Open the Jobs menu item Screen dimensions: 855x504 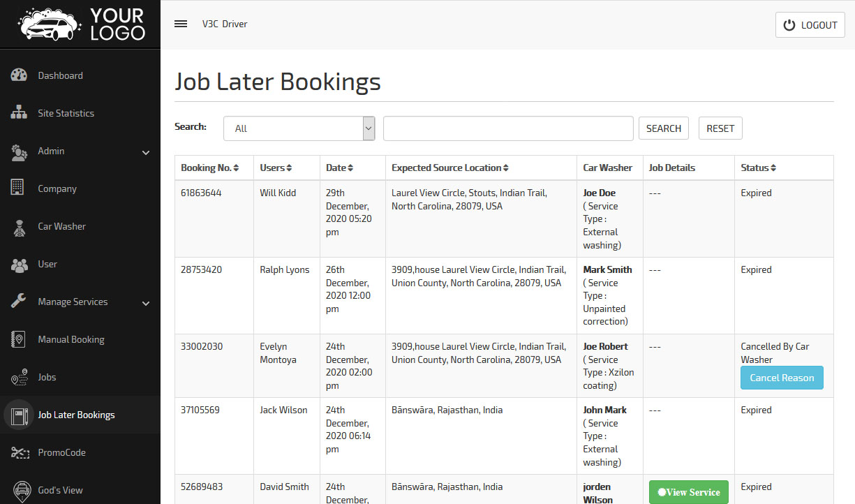80,377
